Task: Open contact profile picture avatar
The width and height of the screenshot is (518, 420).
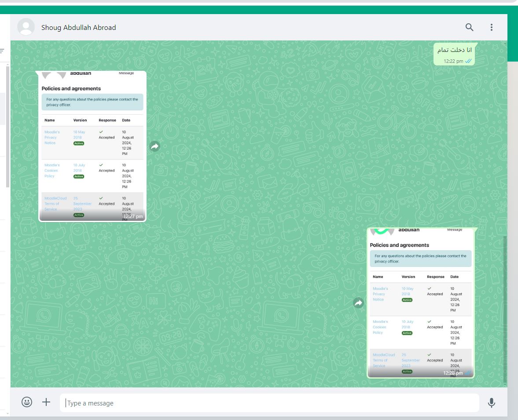Action: coord(26,27)
